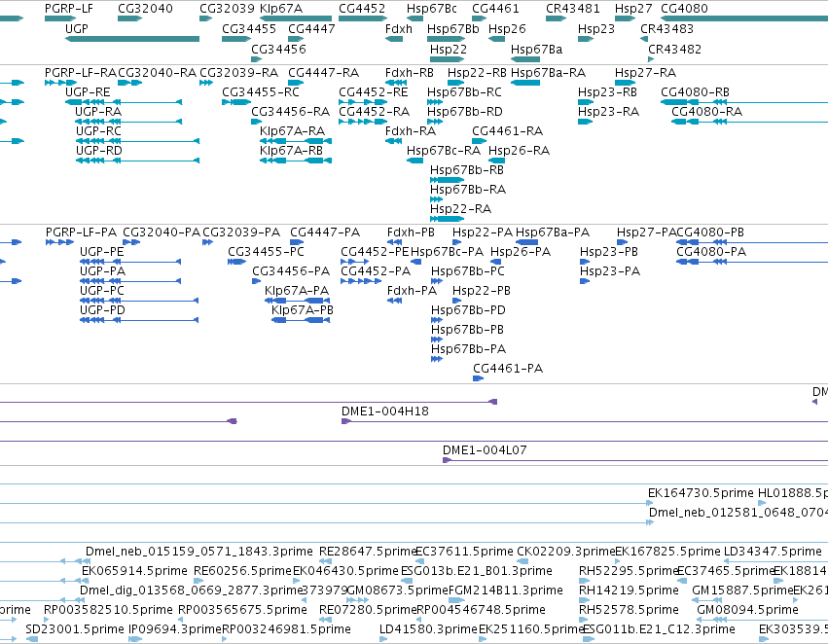Select EST IP09694.3prime
The width and height of the screenshot is (828, 644).
(x=175, y=628)
